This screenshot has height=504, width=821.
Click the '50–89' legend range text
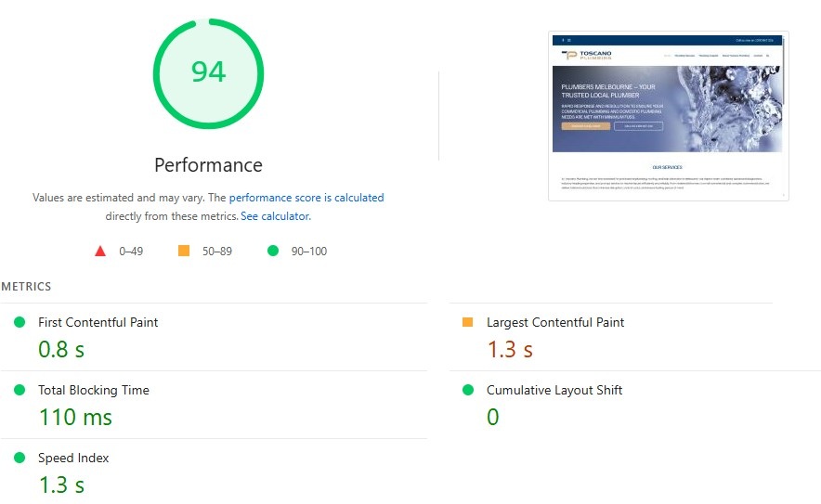(217, 252)
